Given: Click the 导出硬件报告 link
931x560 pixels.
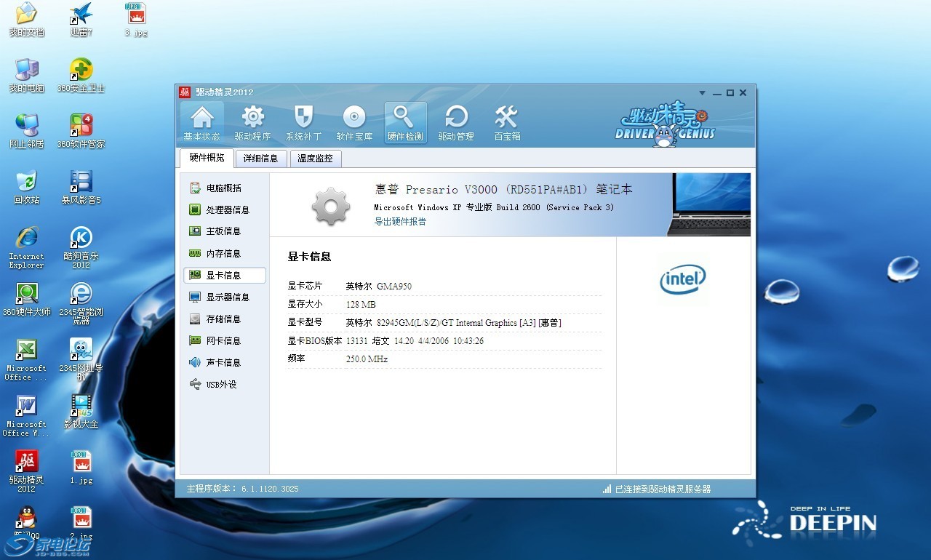Looking at the screenshot, I should click(x=400, y=222).
